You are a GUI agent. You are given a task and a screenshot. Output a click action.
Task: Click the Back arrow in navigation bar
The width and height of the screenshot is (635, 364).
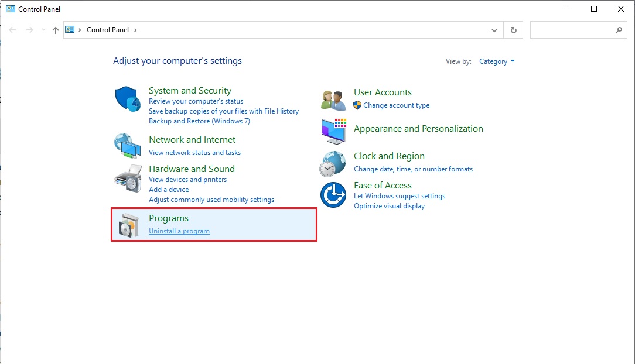point(12,30)
